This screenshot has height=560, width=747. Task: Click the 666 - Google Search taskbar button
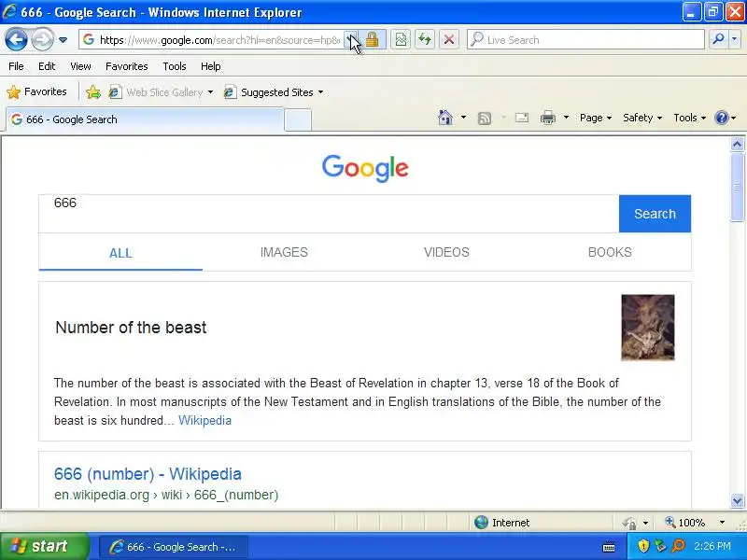pyautogui.click(x=174, y=547)
